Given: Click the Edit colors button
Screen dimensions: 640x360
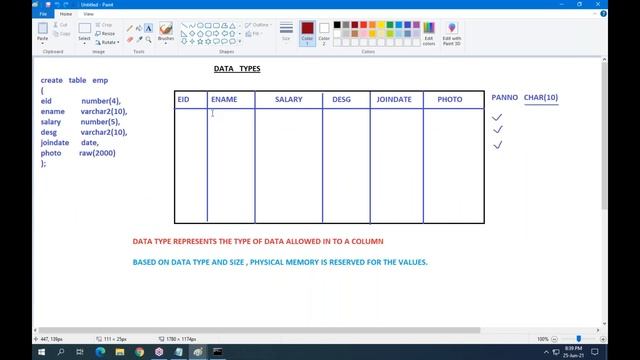Looking at the screenshot, I should coord(429,33).
